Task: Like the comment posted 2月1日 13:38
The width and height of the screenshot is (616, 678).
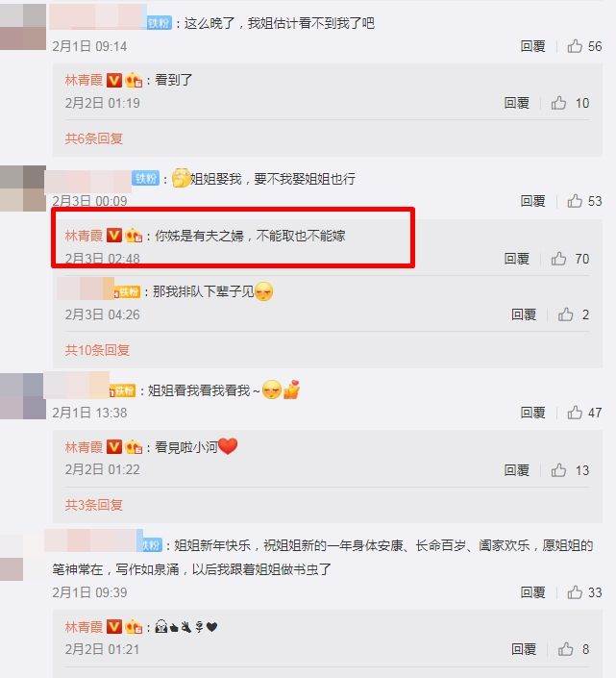Action: coord(575,413)
